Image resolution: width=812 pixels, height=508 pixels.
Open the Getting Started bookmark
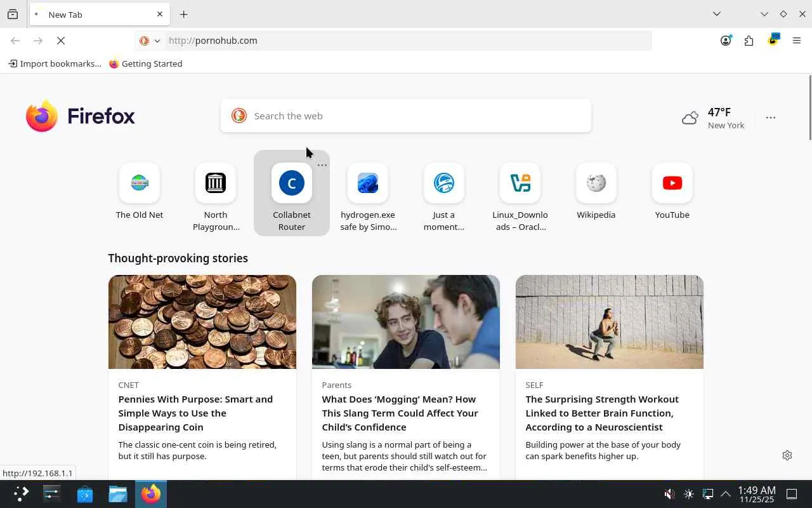pyautogui.click(x=146, y=63)
